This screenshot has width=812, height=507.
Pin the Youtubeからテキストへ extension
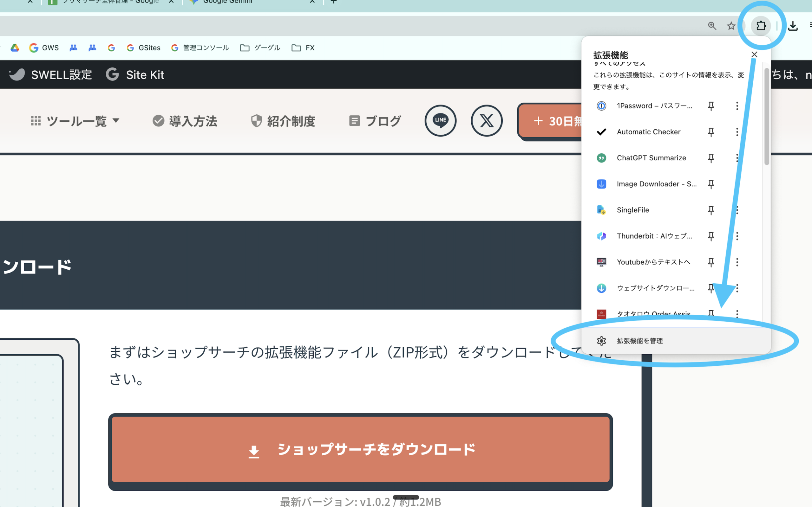(711, 262)
